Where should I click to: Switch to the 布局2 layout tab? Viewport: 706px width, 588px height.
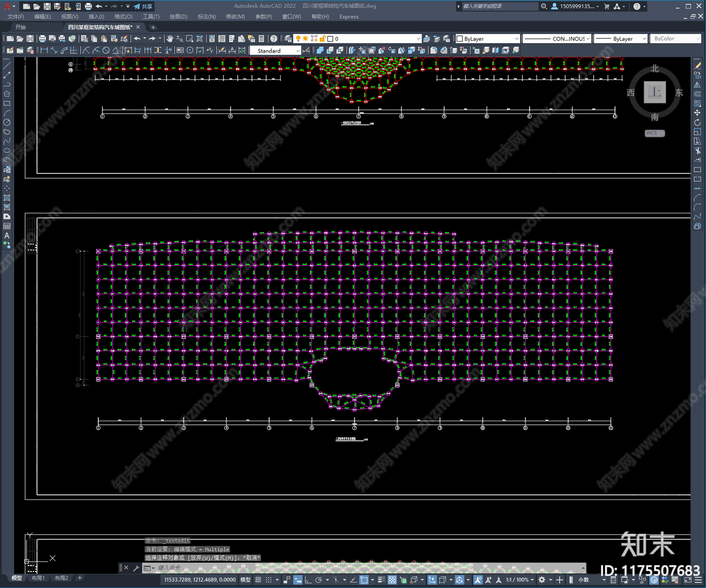click(x=61, y=578)
